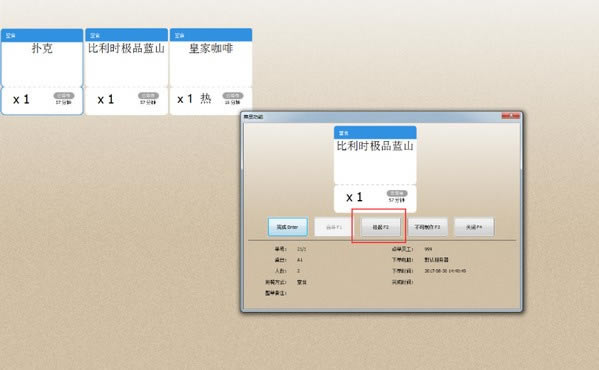The width and height of the screenshot is (599, 370).
Task: Click the blue header of the dialog's card
Action: click(x=375, y=132)
